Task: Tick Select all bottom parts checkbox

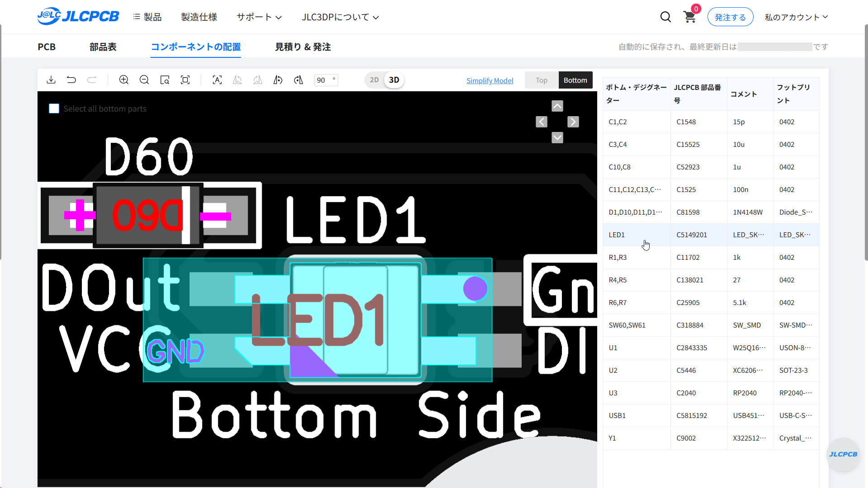Action: (x=54, y=109)
